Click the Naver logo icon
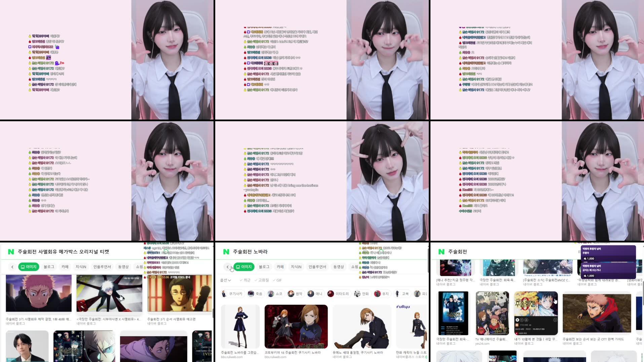The height and width of the screenshot is (362, 644). click(226, 252)
